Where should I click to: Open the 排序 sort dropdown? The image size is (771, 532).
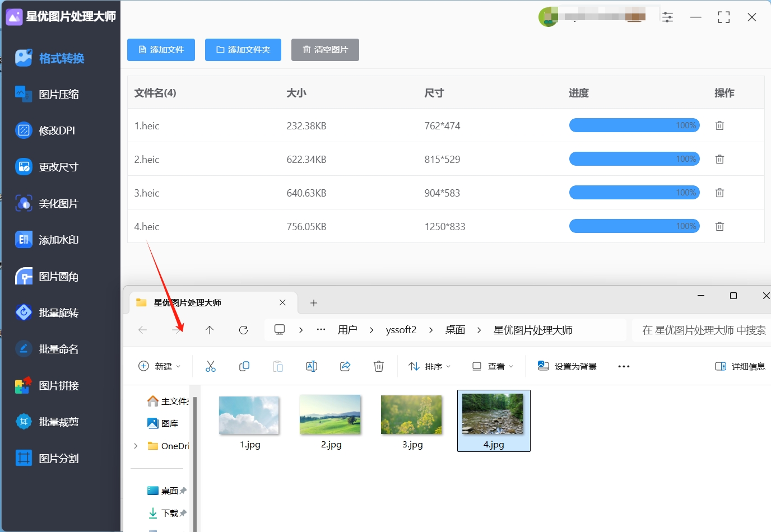429,366
